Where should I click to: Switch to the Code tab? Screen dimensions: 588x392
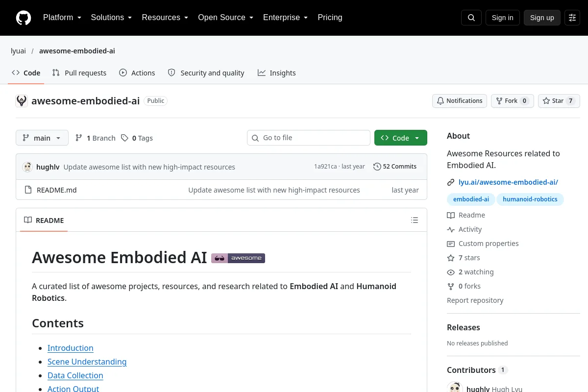click(26, 73)
